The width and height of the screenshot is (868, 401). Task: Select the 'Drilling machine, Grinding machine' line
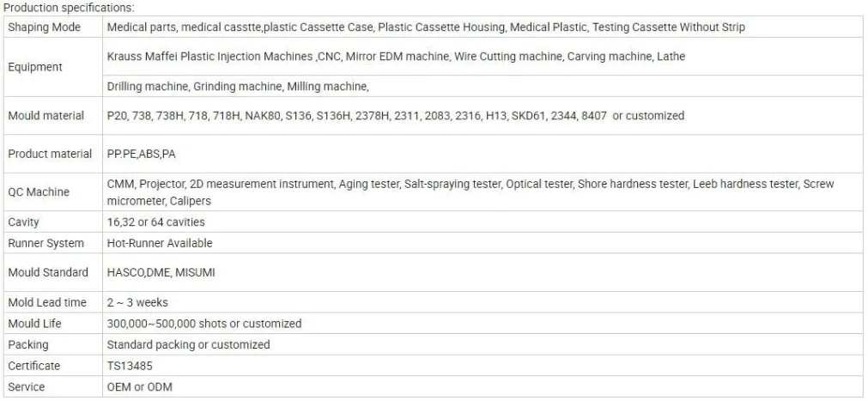coord(238,87)
